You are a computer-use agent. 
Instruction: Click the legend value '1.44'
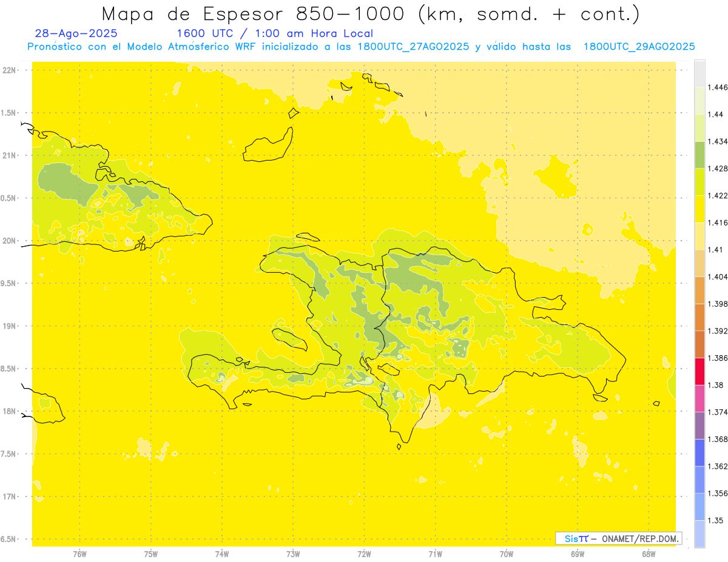click(716, 115)
